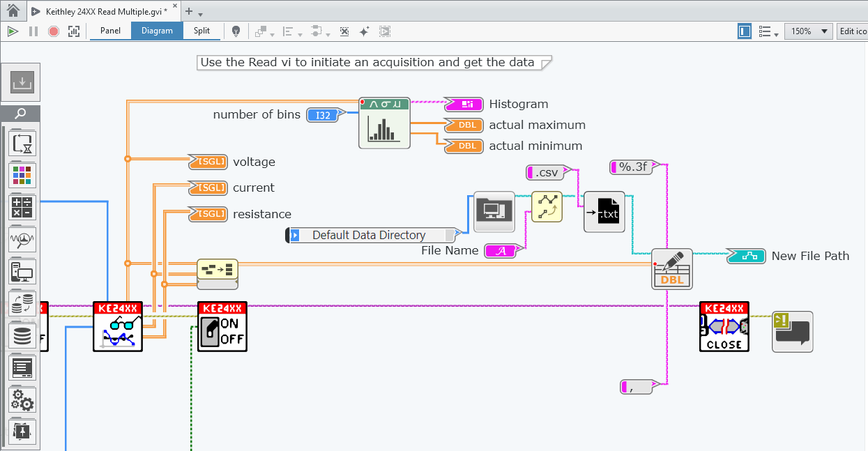This screenshot has height=451, width=868.
Task: Click the Home icon in tab bar
Action: 13,11
